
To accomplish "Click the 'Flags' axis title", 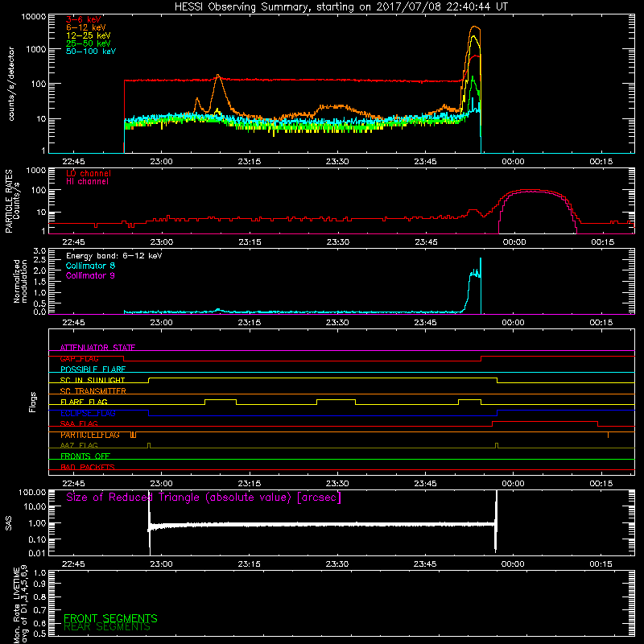I will (x=32, y=402).
